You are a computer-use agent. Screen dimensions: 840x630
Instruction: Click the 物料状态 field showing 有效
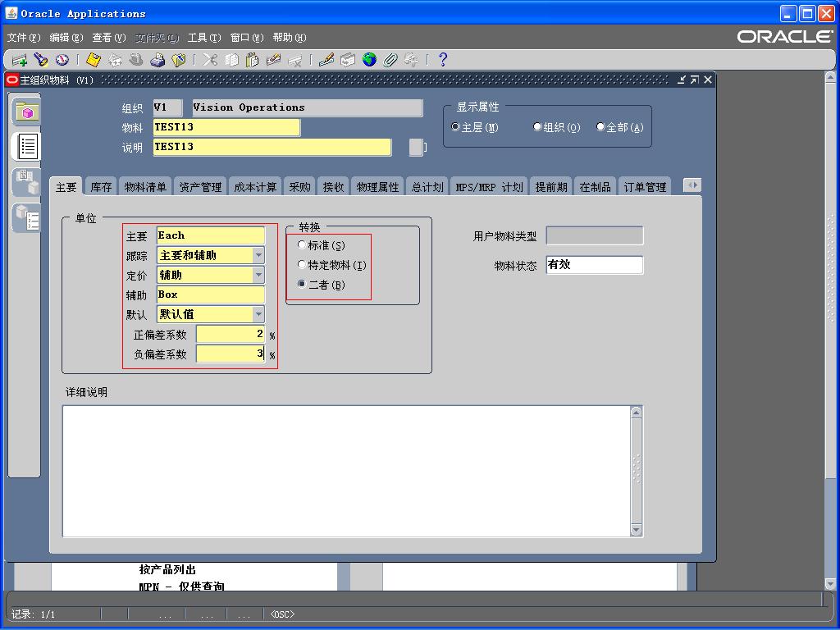click(595, 265)
